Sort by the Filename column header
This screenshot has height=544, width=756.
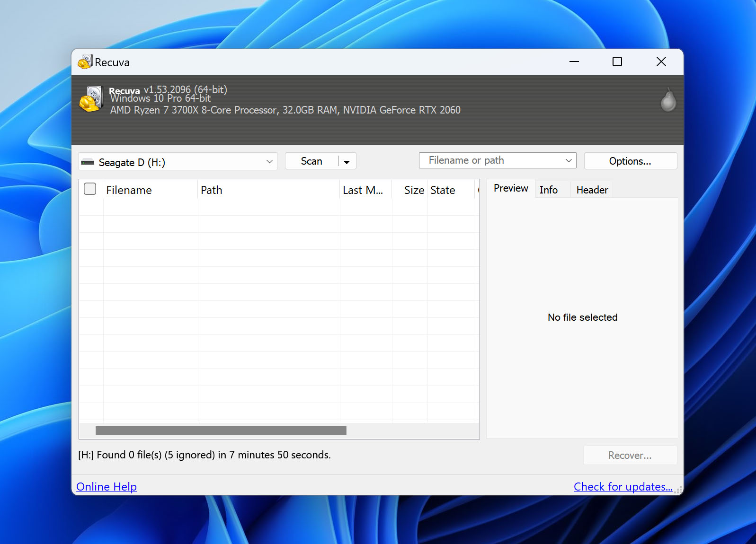(151, 190)
